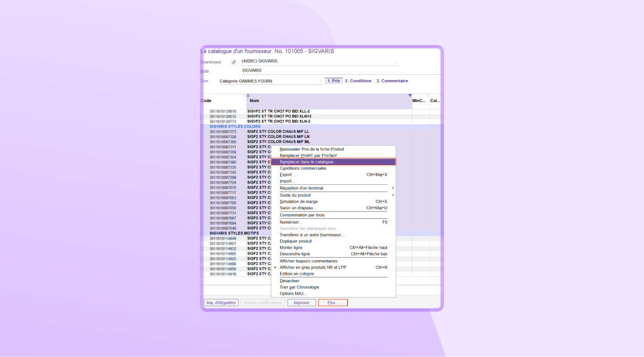
Task: Toggle 'Afficher en gras produits NR et LPP'
Action: tap(313, 267)
